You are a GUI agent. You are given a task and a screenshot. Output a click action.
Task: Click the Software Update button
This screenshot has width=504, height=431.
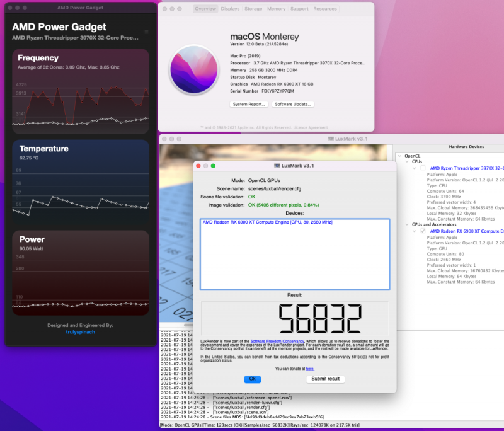tap(293, 103)
